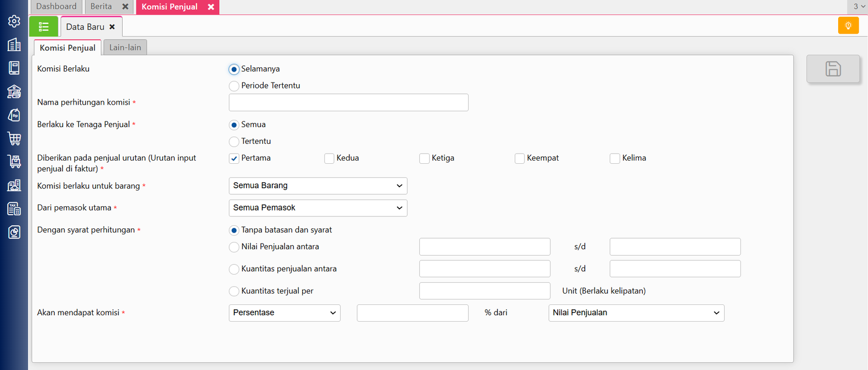Viewport: 868px width, 370px height.
Task: Select Tanpa batasan dan syarat option
Action: click(x=234, y=230)
